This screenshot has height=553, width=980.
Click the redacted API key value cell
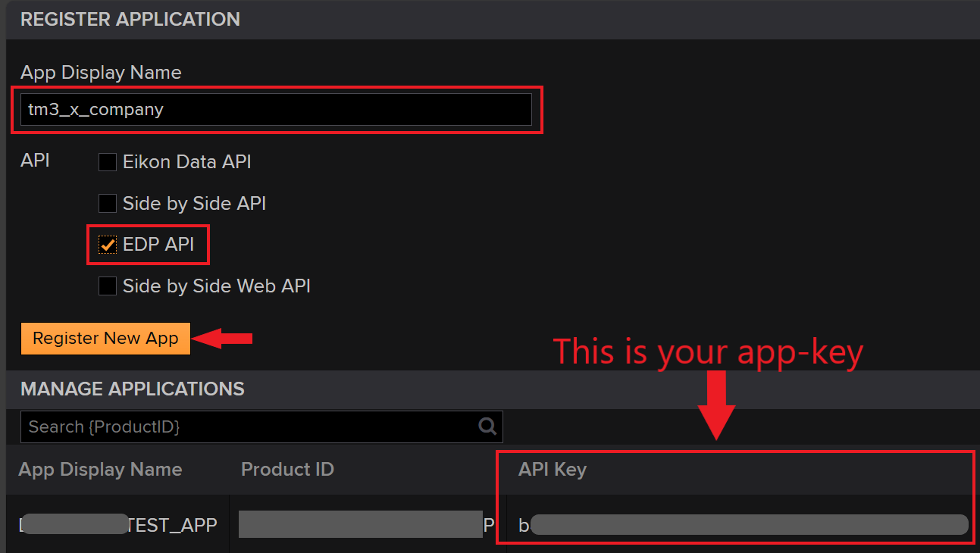(x=743, y=524)
